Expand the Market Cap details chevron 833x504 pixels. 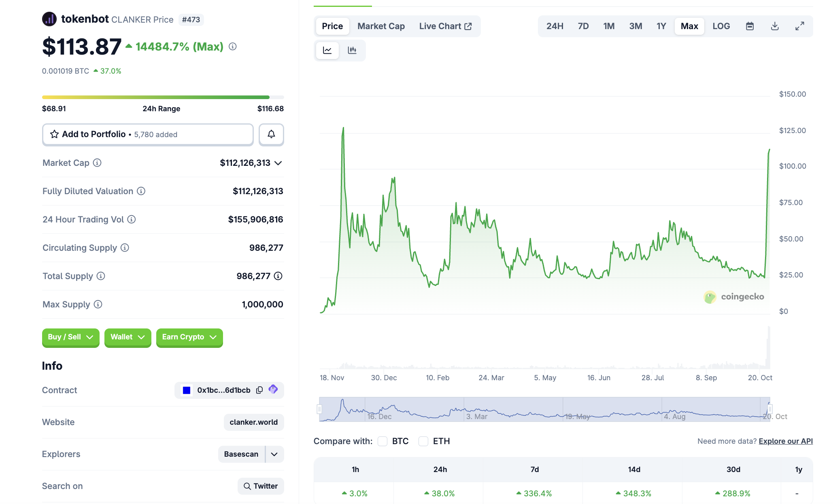[278, 163]
